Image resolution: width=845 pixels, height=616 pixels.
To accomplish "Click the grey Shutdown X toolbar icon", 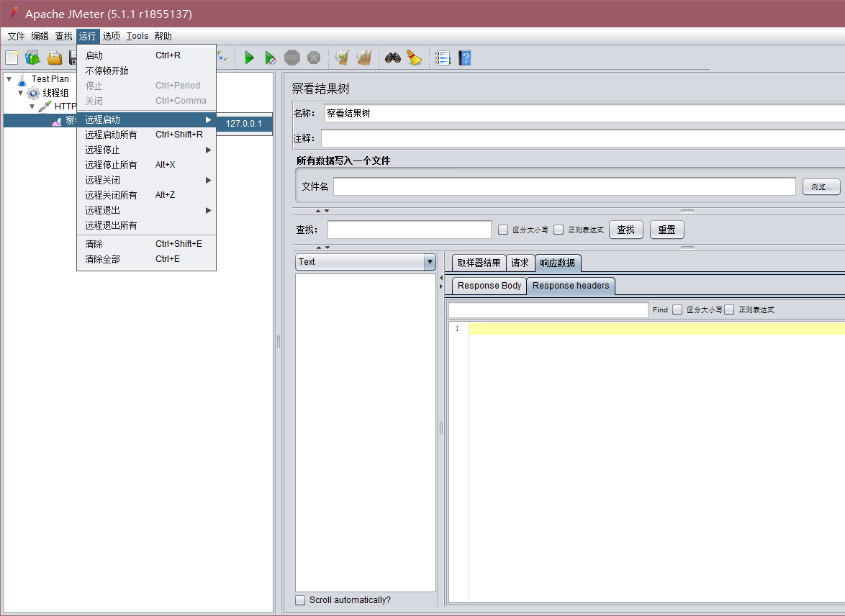I will point(314,58).
